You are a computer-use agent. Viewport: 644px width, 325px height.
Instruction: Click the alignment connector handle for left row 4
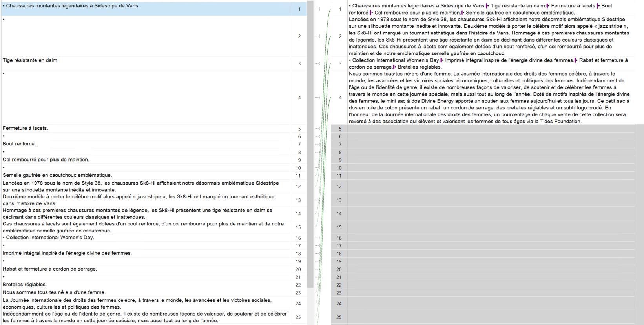(317, 97)
